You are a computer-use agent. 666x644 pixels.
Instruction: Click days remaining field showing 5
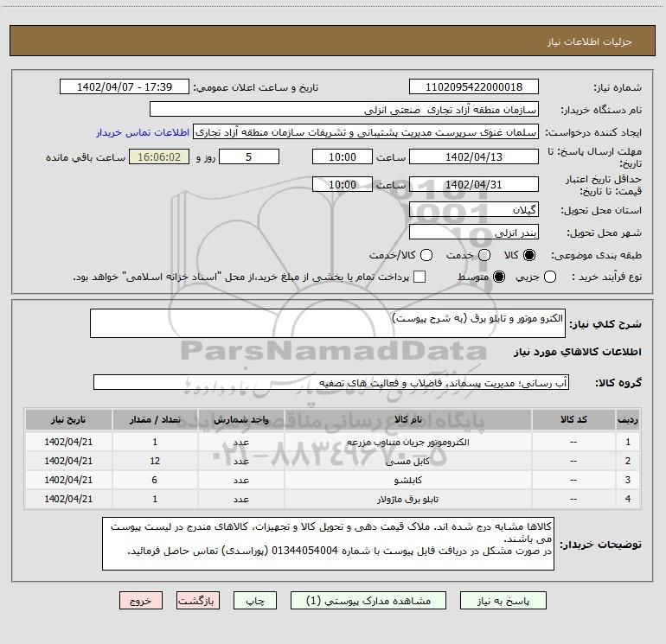click(249, 157)
